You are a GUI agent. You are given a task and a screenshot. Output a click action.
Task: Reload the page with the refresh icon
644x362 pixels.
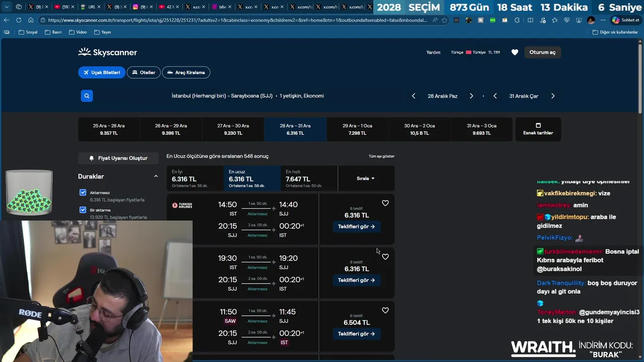(x=19, y=20)
